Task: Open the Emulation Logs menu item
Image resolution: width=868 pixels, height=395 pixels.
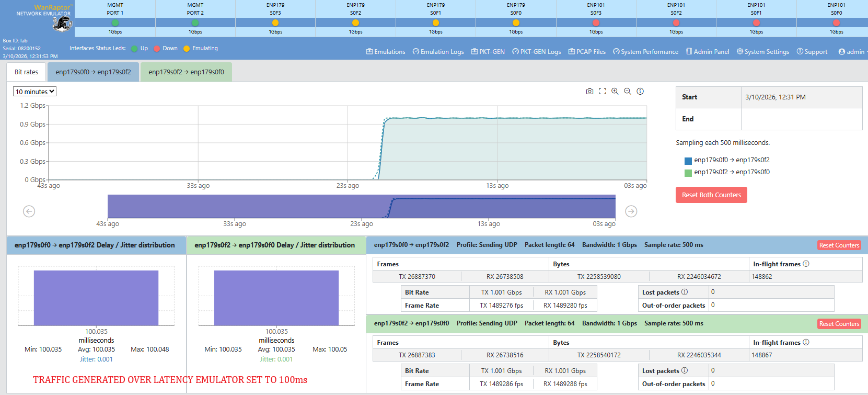Action: (438, 52)
